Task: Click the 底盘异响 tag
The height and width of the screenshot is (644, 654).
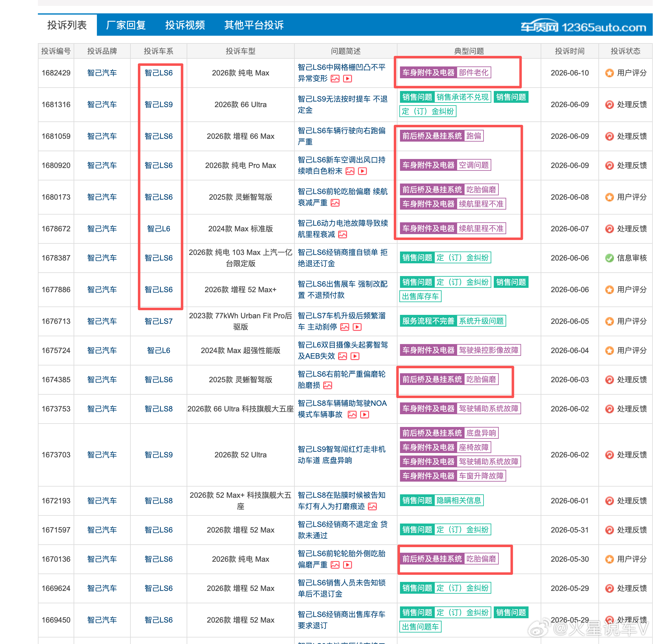Action: (481, 433)
